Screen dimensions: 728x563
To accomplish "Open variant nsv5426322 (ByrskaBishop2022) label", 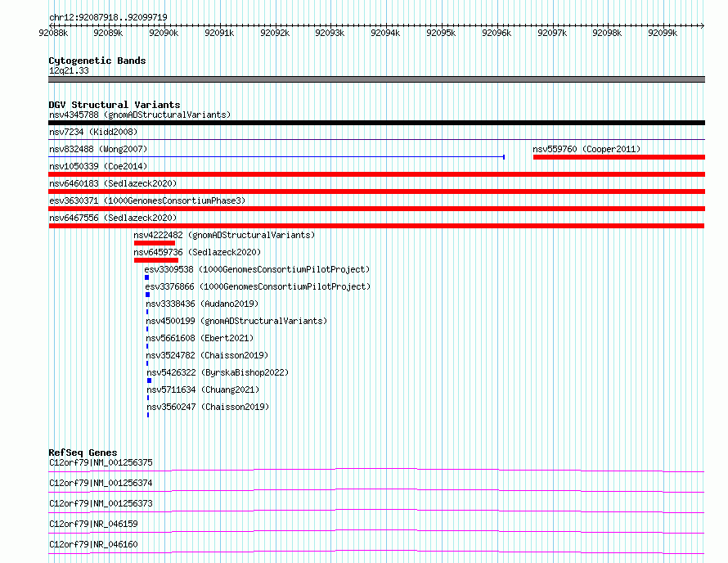I will (218, 372).
